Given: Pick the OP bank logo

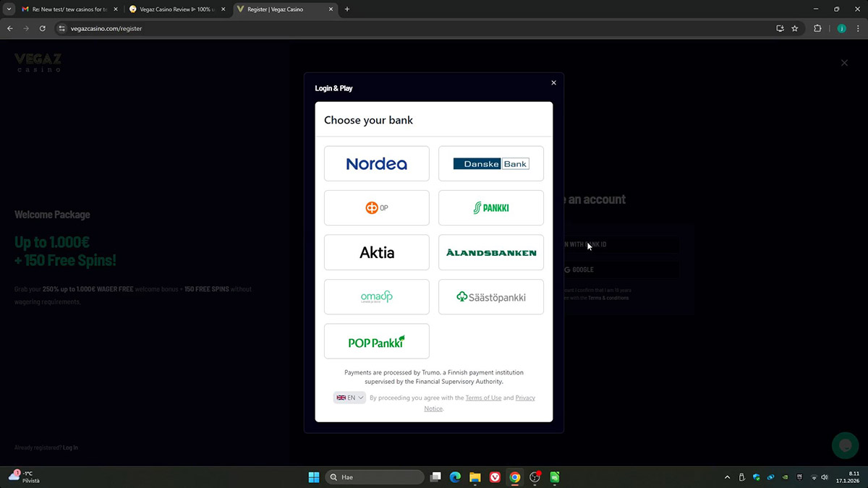Looking at the screenshot, I should tap(376, 208).
